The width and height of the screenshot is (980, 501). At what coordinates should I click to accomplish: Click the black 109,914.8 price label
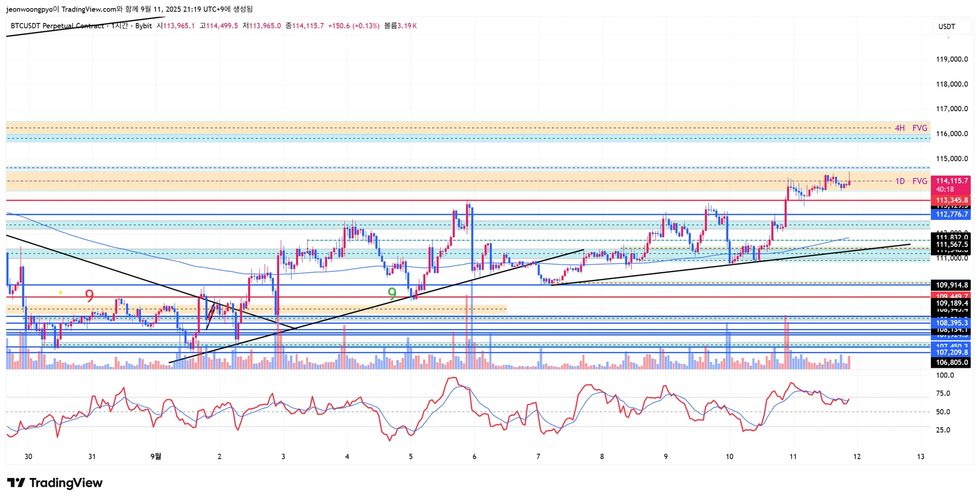[951, 285]
